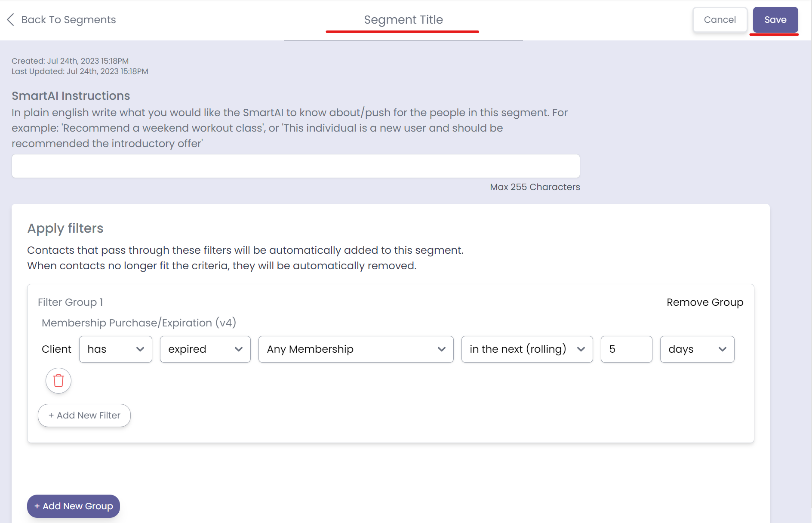The height and width of the screenshot is (523, 812).
Task: Click the Membership Purchase/Expiration (v4) heading
Action: point(138,323)
